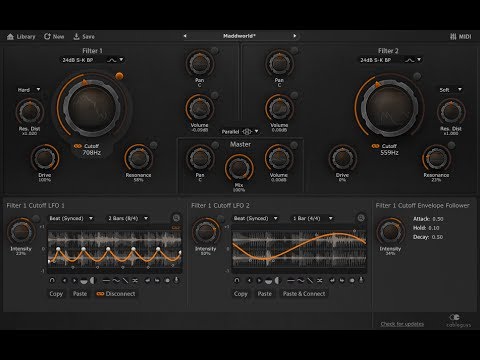Open Filter 2 Soft distortion dropdown
The width and height of the screenshot is (480, 360).
point(450,90)
